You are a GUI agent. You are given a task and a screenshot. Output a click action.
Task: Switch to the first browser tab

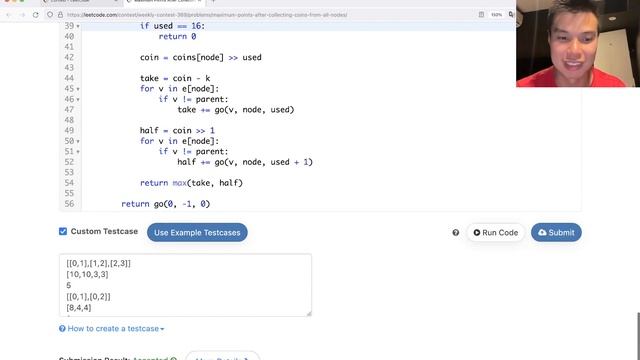click(x=81, y=2)
